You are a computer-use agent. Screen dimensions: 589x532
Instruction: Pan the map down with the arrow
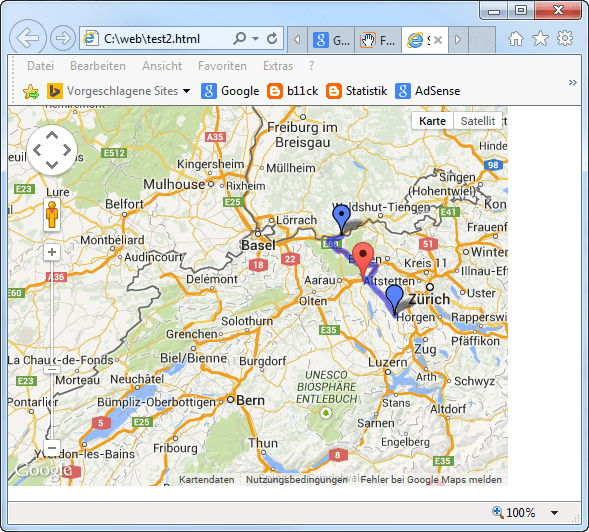point(52,165)
